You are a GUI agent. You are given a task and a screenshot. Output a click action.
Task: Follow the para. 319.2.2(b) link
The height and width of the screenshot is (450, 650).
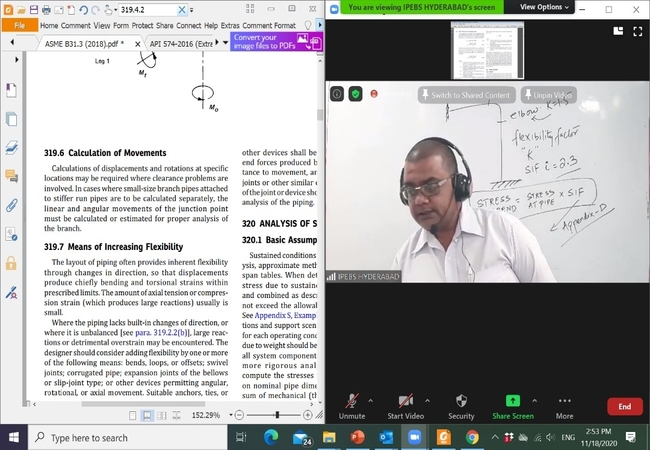point(162,332)
